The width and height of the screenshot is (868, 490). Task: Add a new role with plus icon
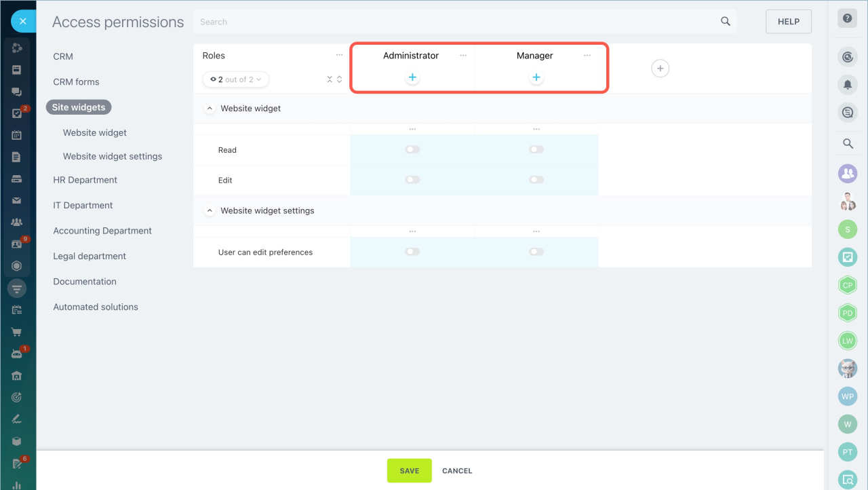[x=660, y=68]
